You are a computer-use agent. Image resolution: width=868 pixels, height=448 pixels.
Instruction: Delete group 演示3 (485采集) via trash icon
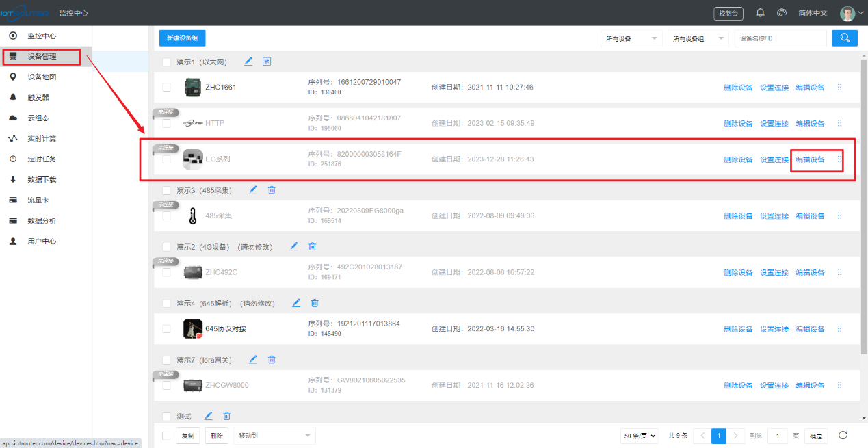click(272, 190)
